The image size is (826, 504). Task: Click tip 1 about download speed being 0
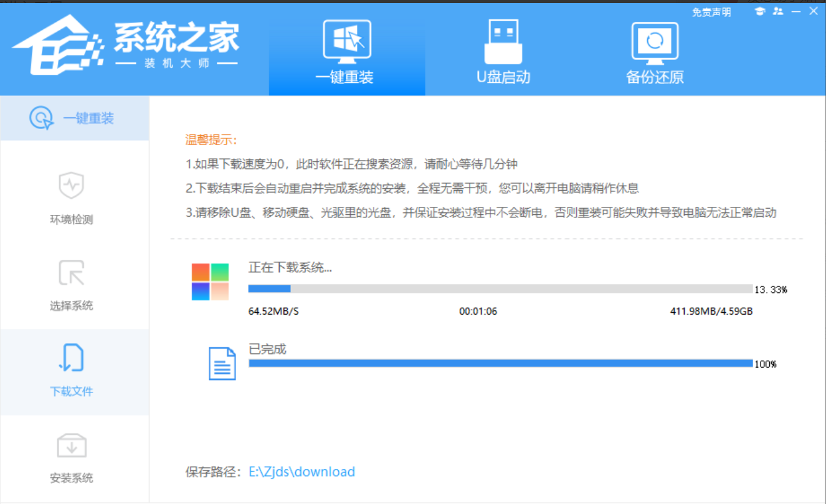352,164
